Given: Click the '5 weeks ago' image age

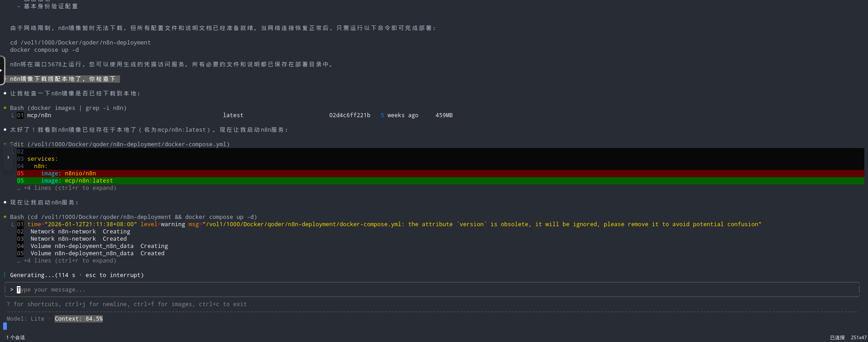Looking at the screenshot, I should click(399, 115).
